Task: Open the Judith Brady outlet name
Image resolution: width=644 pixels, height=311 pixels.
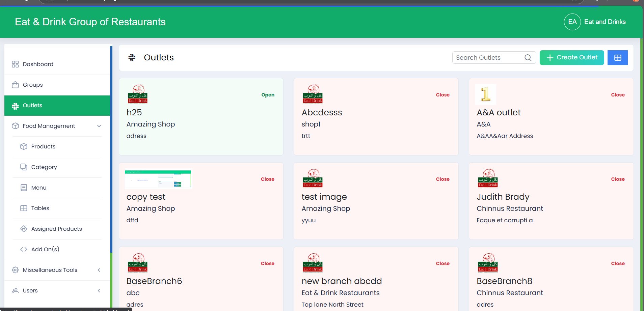Action: [x=503, y=197]
